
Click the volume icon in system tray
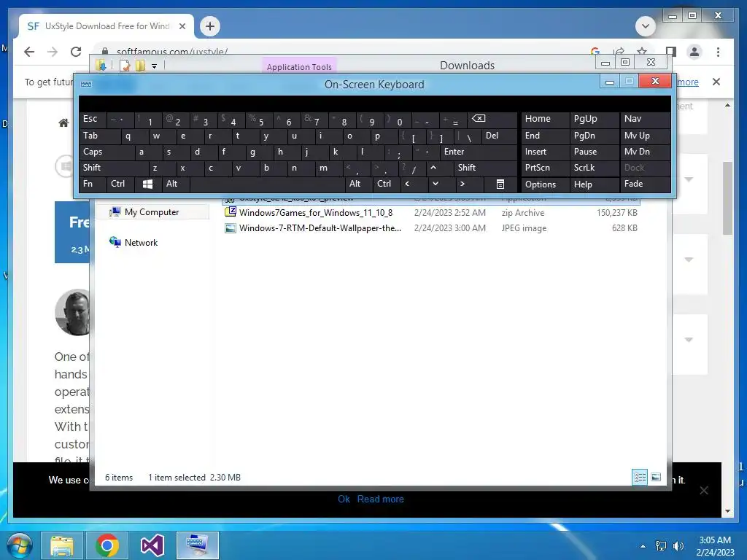pos(678,546)
